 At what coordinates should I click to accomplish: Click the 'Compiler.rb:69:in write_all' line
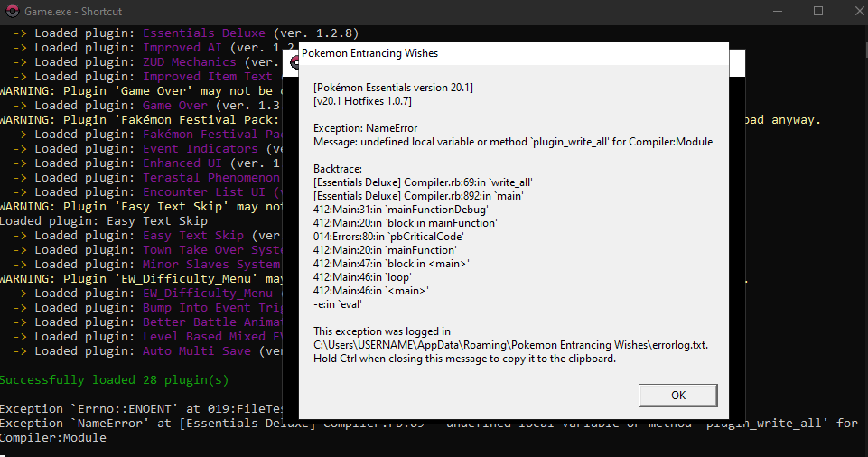coord(423,182)
